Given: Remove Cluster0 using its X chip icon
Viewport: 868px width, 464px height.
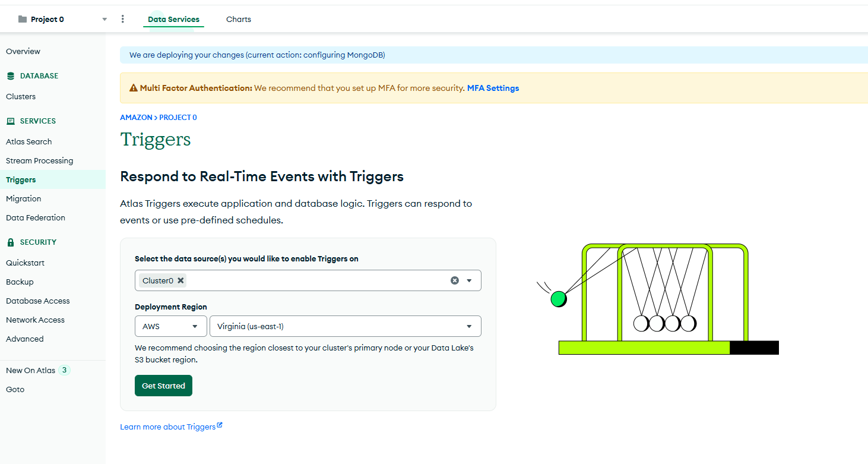Looking at the screenshot, I should [180, 280].
